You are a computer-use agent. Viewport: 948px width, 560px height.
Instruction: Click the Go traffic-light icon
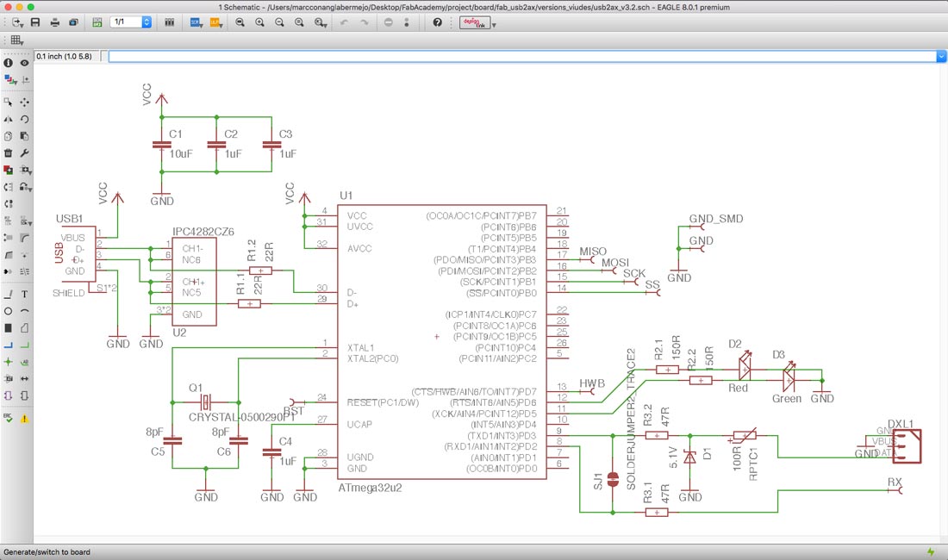(x=406, y=22)
